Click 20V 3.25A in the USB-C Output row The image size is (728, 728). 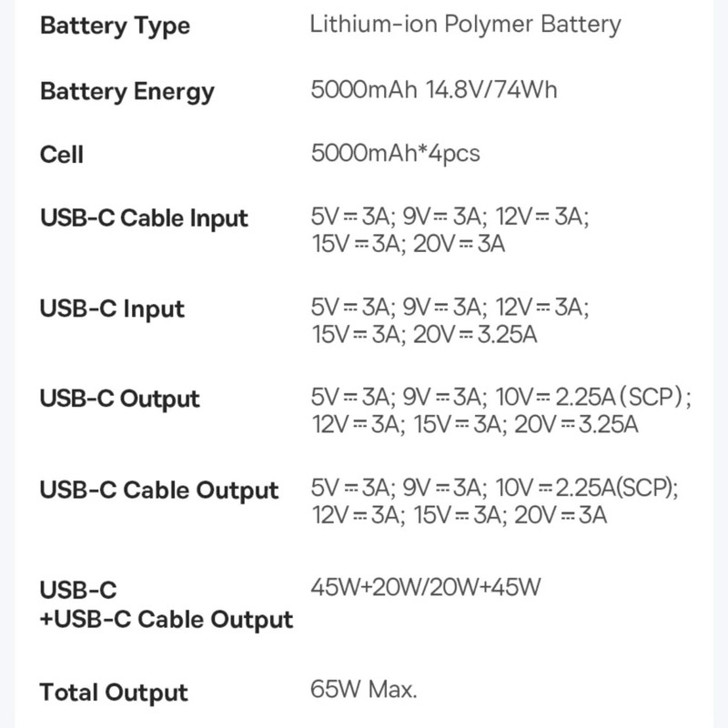point(577,425)
